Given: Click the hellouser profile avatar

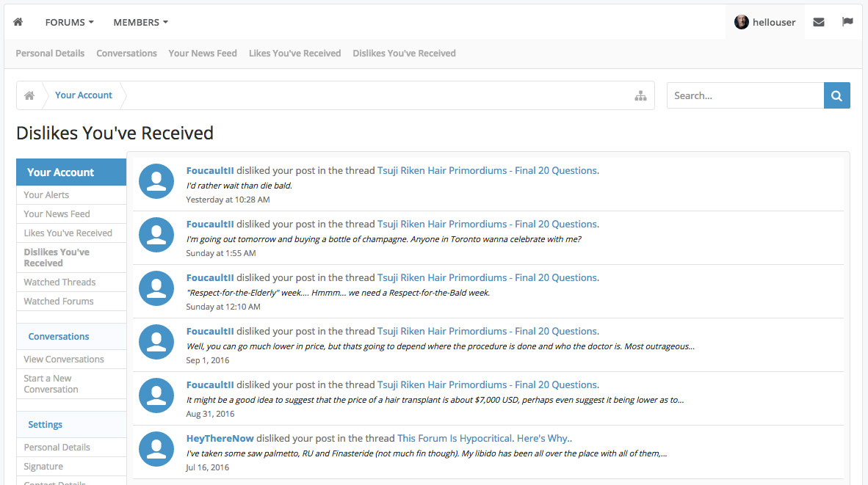Looking at the screenshot, I should pyautogui.click(x=742, y=22).
